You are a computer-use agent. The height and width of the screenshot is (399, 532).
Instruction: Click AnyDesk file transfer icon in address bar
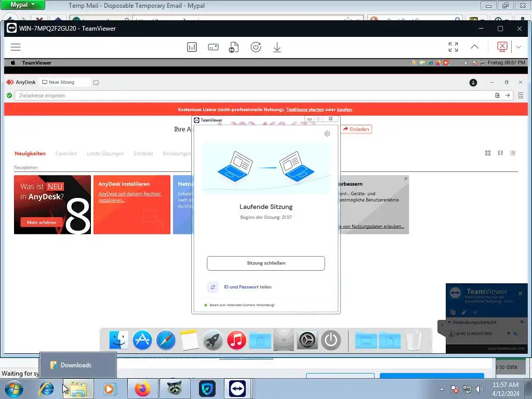click(497, 96)
